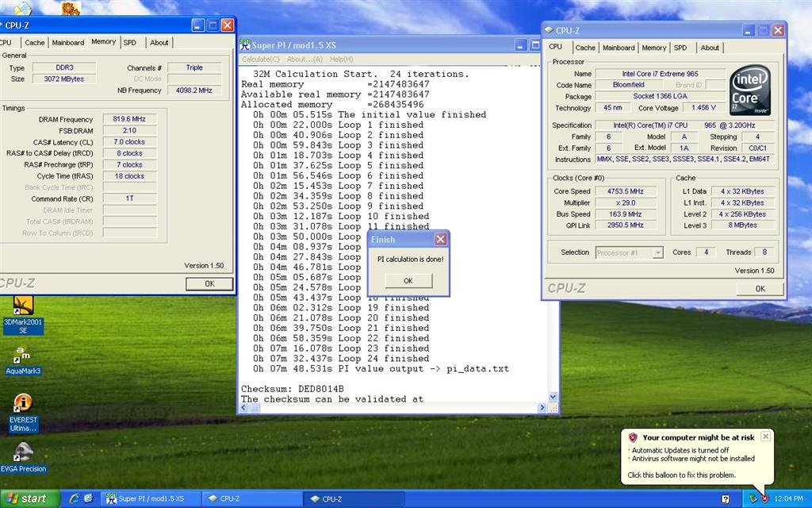Image resolution: width=812 pixels, height=508 pixels.
Task: Select Memory tab in left CPU-Z window
Action: tap(104, 41)
